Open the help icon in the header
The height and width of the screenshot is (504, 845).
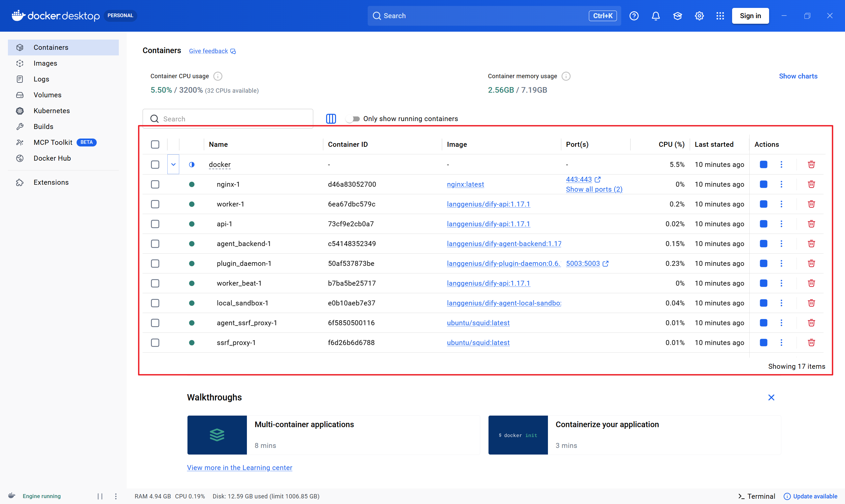click(x=634, y=16)
